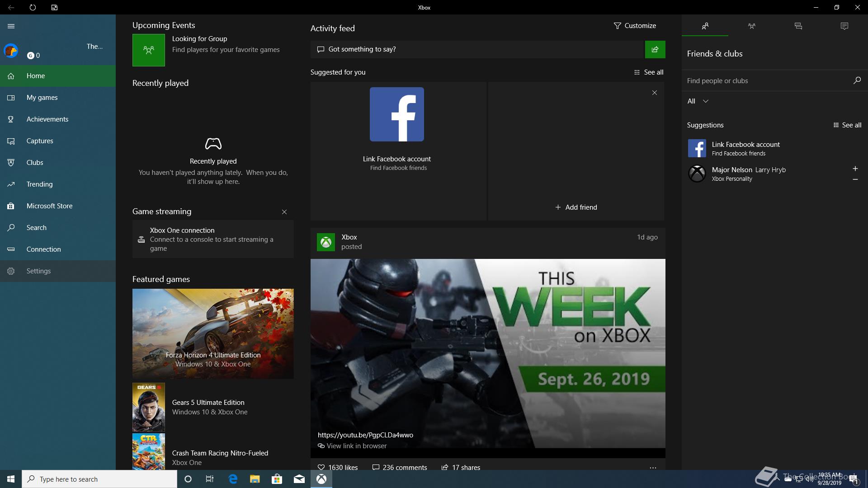Go to Home in sidebar
868x488 pixels.
pos(58,76)
